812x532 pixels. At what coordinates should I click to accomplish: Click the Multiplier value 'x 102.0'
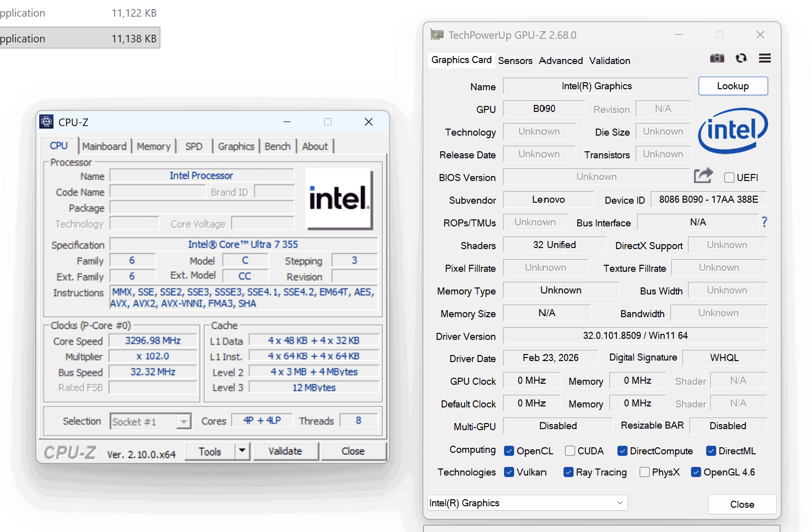(x=153, y=356)
